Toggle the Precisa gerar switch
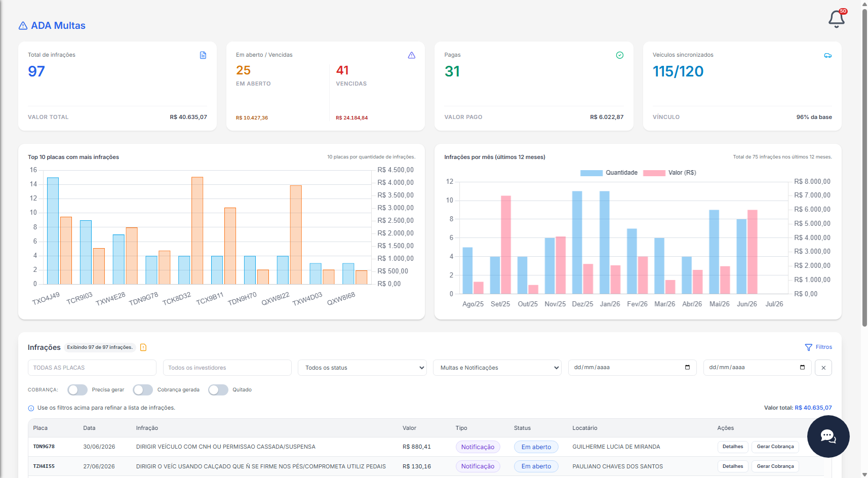The height and width of the screenshot is (478, 868). (77, 390)
